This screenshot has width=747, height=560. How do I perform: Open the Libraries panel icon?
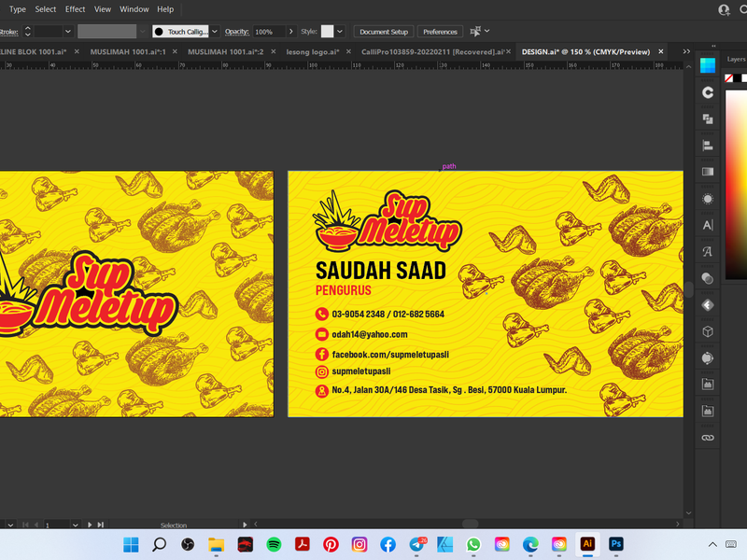[x=708, y=92]
